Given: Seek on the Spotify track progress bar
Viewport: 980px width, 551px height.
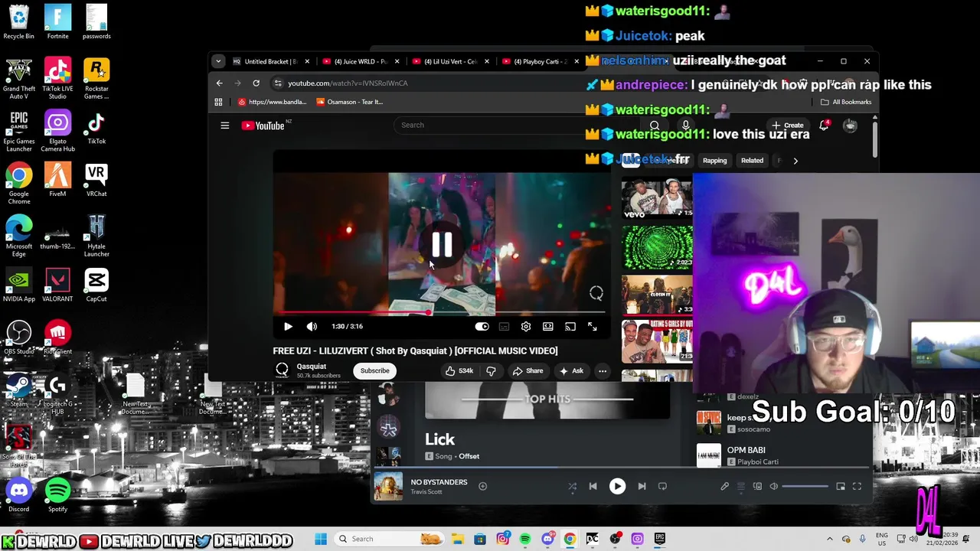Looking at the screenshot, I should 622,468.
